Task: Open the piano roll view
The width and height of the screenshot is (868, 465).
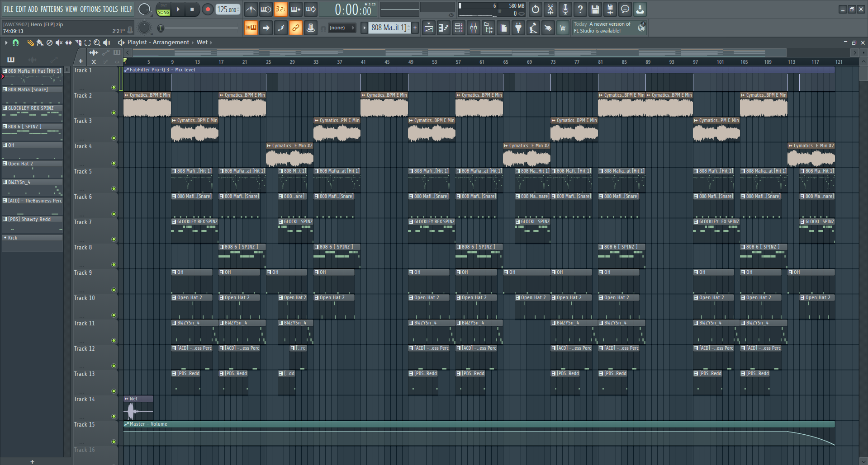Action: pos(444,28)
